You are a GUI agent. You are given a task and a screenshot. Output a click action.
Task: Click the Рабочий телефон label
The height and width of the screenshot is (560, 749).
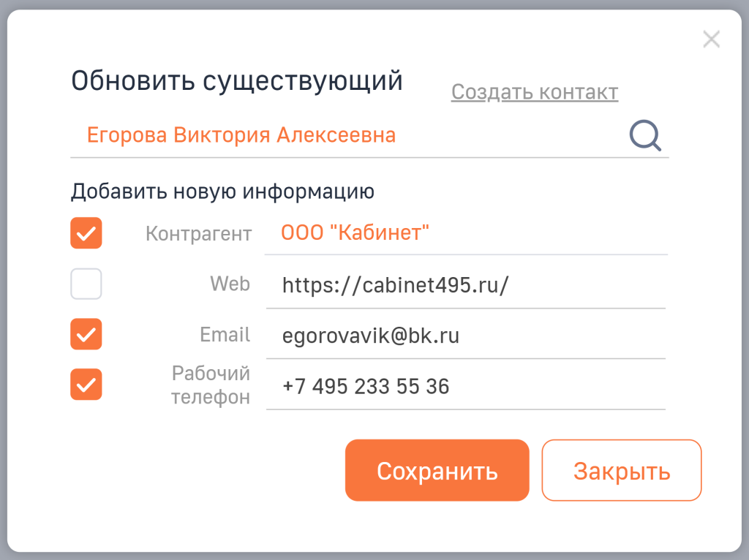point(210,385)
